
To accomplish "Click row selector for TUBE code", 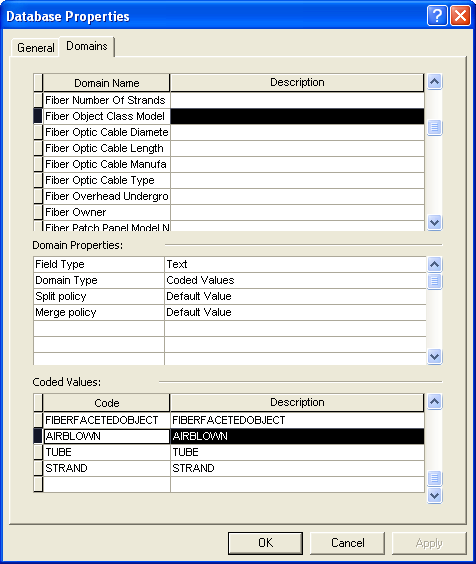I will [x=38, y=452].
